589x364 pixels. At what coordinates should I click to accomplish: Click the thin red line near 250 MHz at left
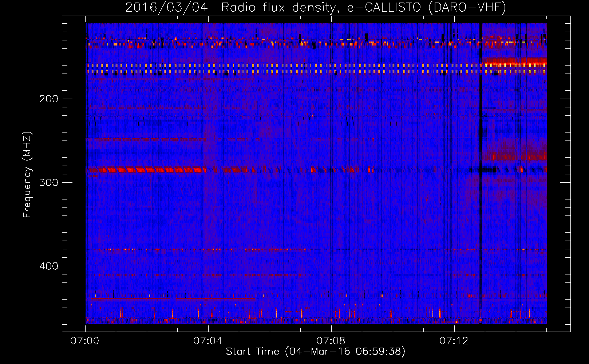(x=146, y=139)
